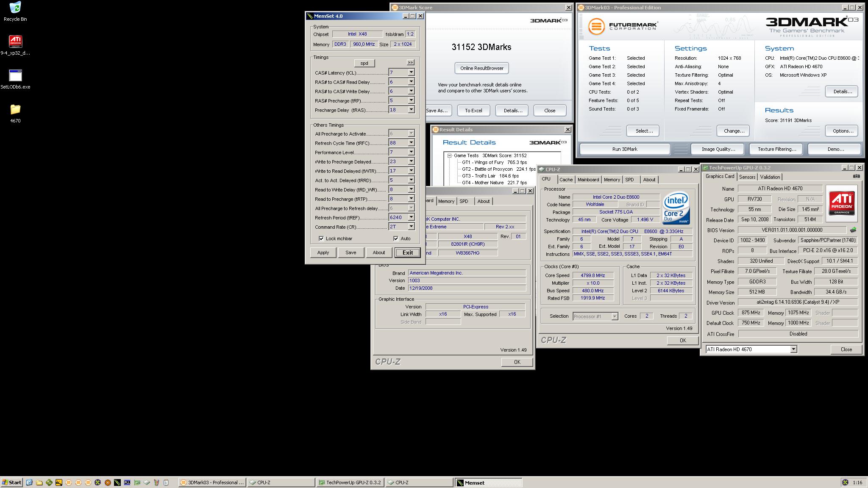Screen dimensions: 868x488
Task: Open GPU-Z graphics card selector dropdown
Action: coord(793,349)
